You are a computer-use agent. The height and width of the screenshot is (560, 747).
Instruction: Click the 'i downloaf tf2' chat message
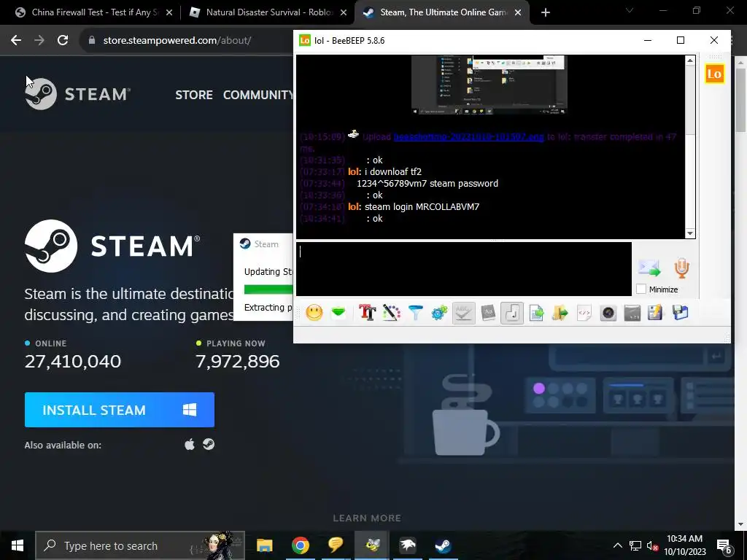click(x=393, y=171)
